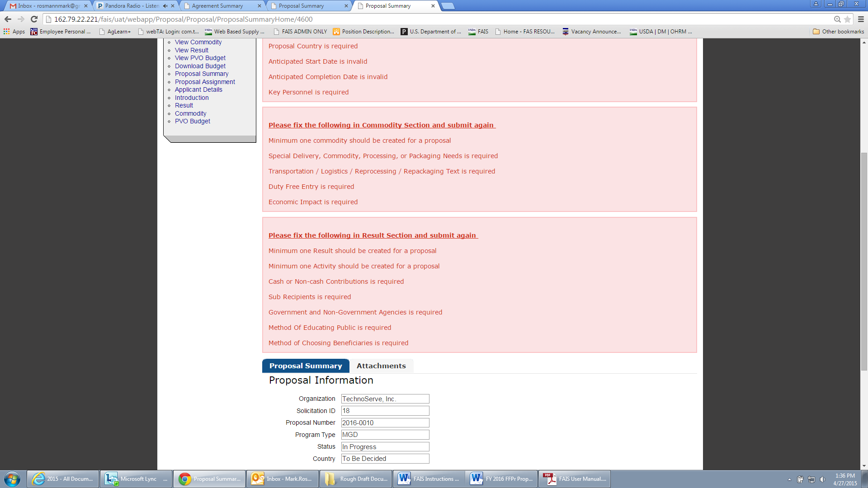The width and height of the screenshot is (868, 488).
Task: Click the page vertical scrollbar thumb
Action: [x=864, y=262]
